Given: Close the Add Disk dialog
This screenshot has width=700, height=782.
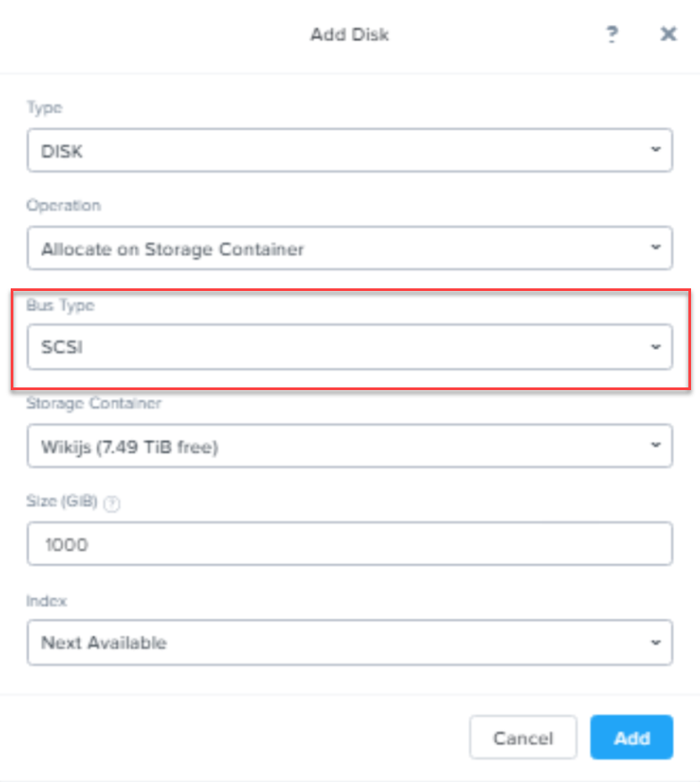Looking at the screenshot, I should point(668,35).
